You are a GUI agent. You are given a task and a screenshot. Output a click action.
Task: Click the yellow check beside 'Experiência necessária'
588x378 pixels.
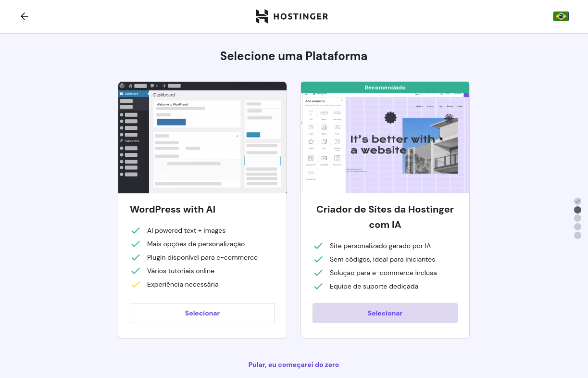136,284
